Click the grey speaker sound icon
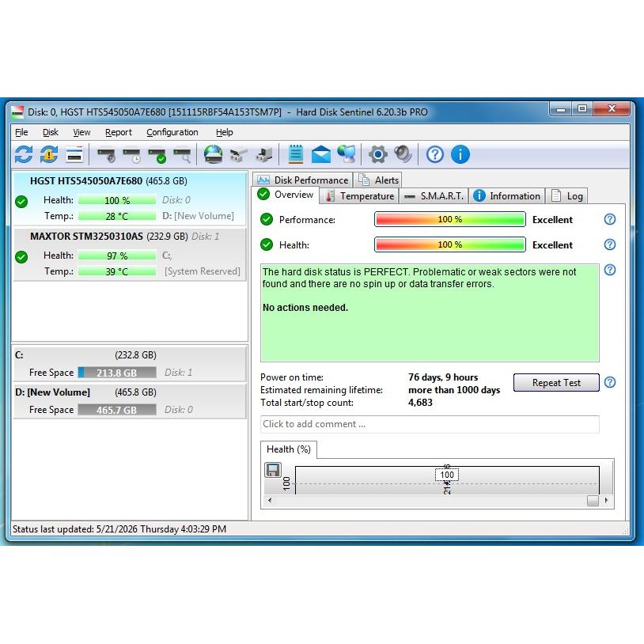The image size is (644, 644). pos(403,154)
